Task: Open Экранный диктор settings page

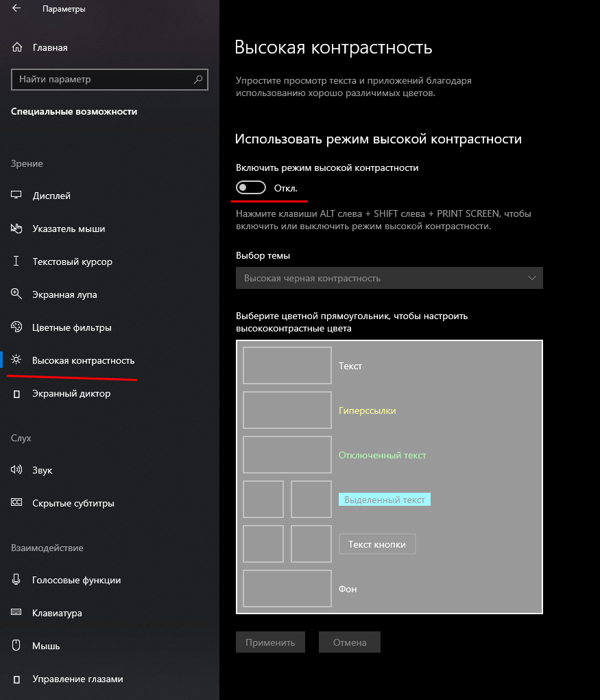Action: click(71, 393)
